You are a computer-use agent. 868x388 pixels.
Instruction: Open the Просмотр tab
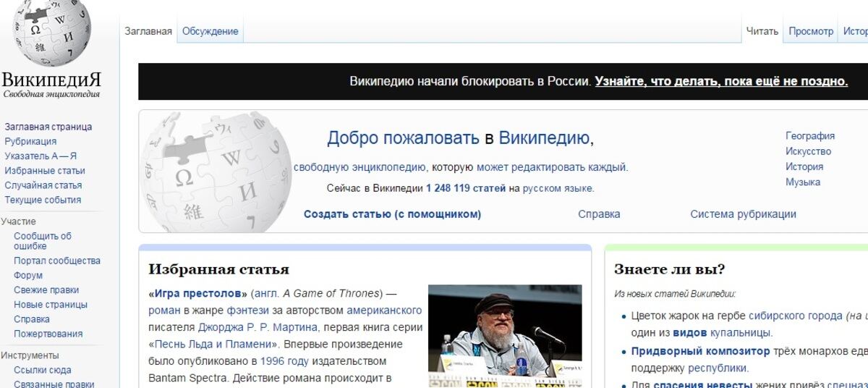tap(811, 31)
